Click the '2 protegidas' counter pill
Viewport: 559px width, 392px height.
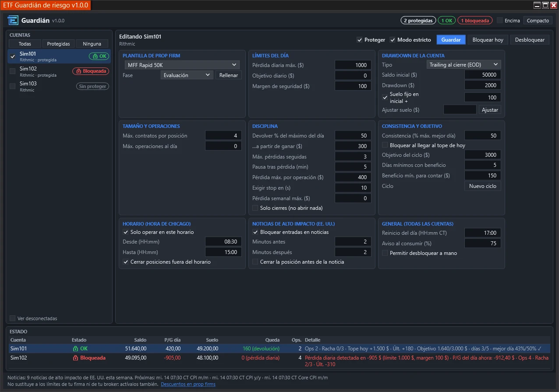[418, 21]
